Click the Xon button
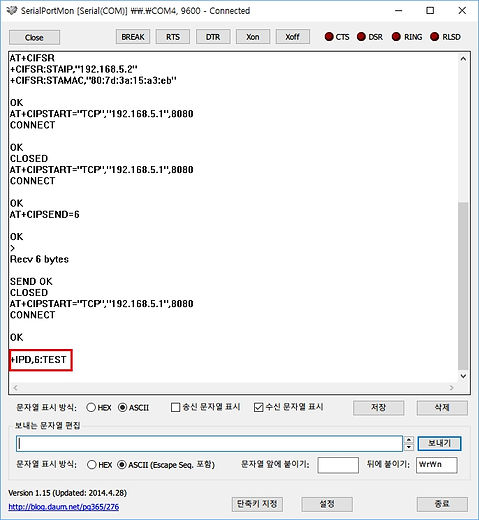The width and height of the screenshot is (479, 520). 253,37
